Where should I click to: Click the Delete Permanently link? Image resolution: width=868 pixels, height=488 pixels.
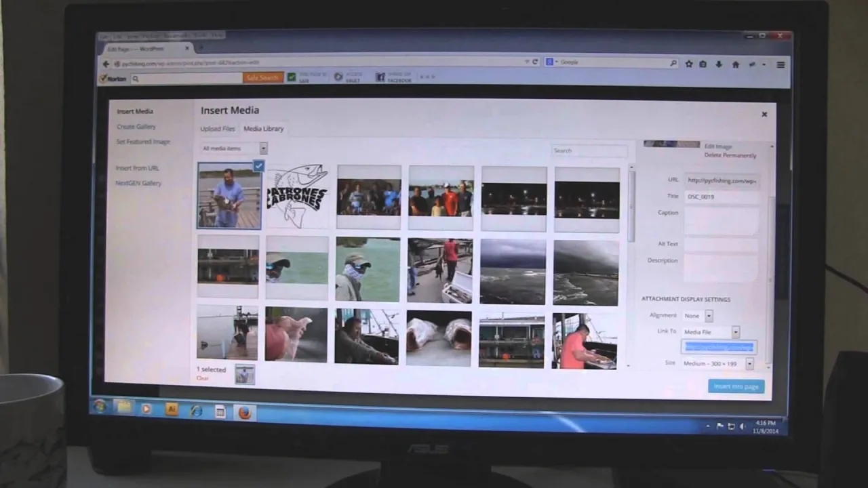[730, 155]
